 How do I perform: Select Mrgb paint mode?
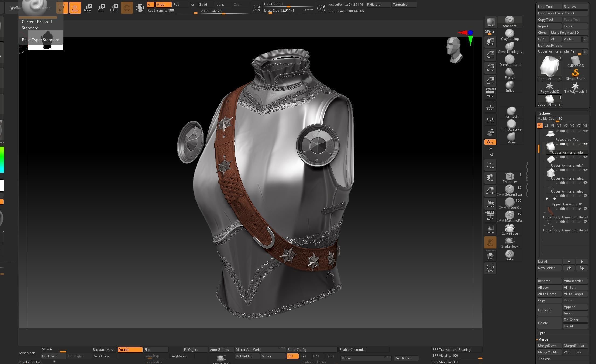(x=163, y=5)
